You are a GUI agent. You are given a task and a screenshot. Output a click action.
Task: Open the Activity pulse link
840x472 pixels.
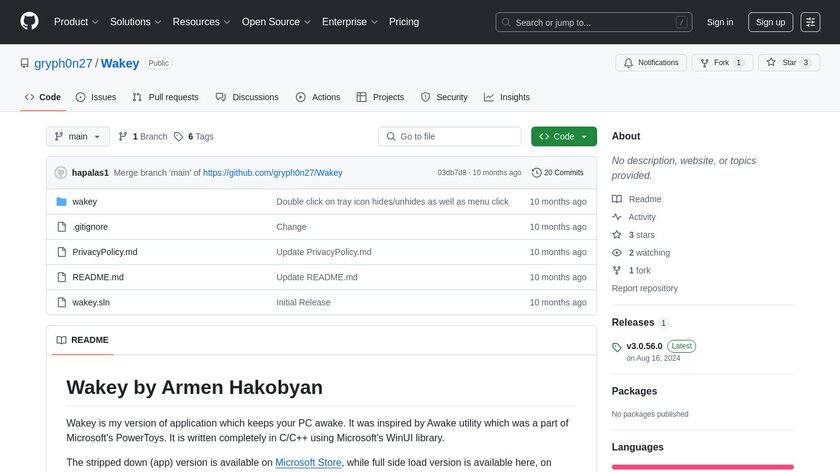[642, 217]
